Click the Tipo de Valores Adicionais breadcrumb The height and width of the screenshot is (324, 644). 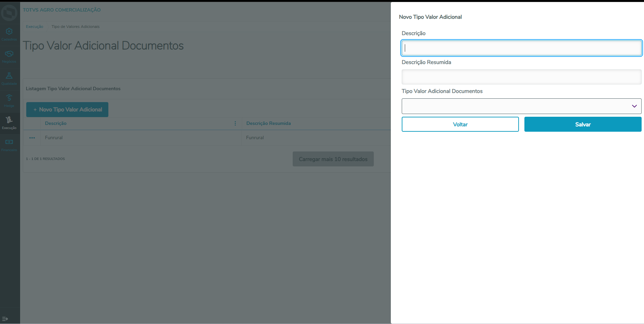(x=76, y=27)
